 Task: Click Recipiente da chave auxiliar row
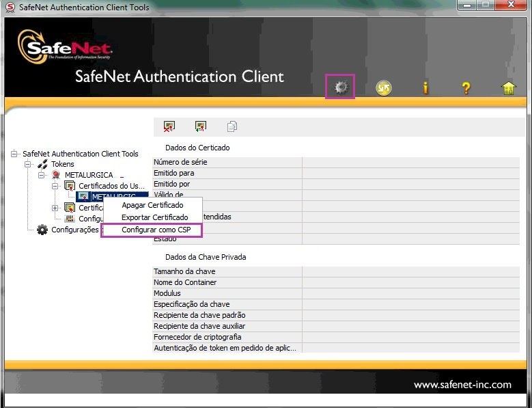pos(336,326)
